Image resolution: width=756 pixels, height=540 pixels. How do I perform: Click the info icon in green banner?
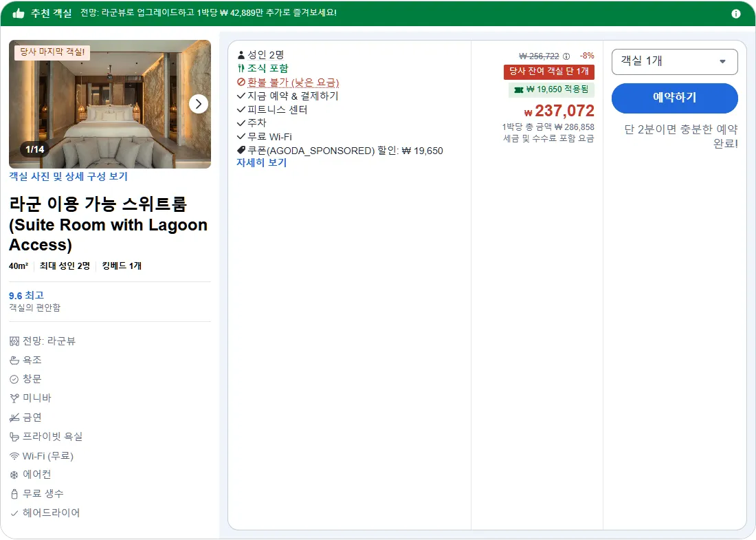(x=736, y=14)
